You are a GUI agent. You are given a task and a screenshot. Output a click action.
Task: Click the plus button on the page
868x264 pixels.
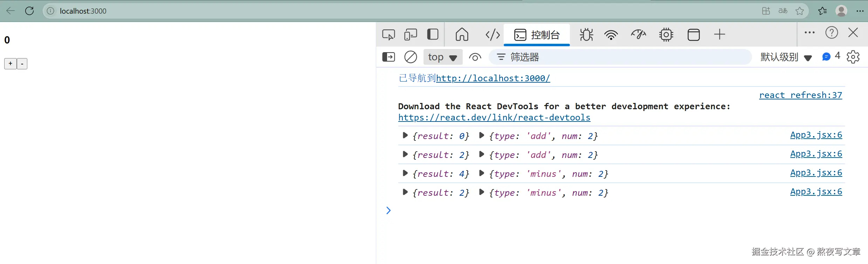coord(11,64)
